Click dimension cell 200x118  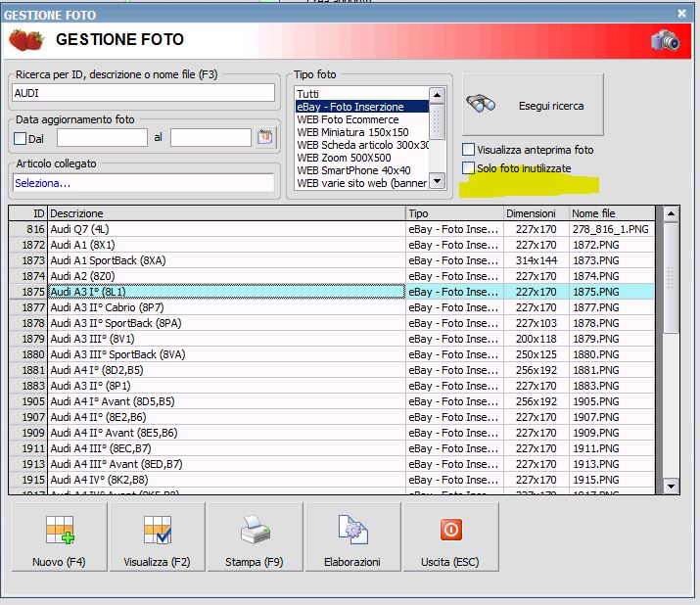pyautogui.click(x=537, y=339)
